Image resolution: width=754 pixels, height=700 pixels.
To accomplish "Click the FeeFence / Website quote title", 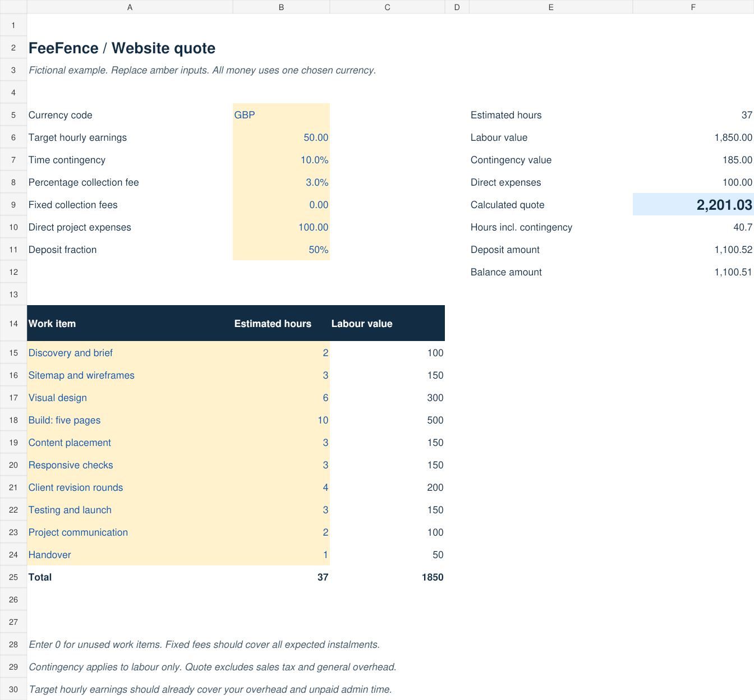I will [122, 48].
